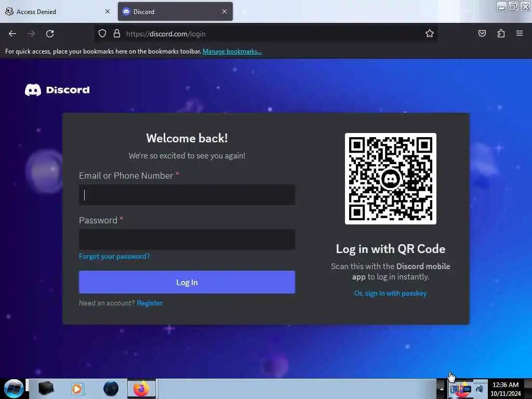Open the Extensions puzzle icon
The width and height of the screenshot is (532, 399).
coord(501,33)
